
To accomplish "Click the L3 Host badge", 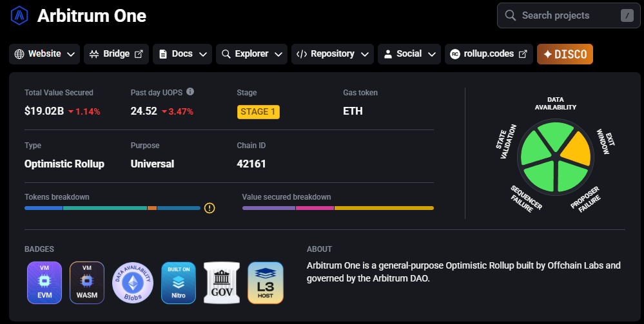I will (266, 282).
